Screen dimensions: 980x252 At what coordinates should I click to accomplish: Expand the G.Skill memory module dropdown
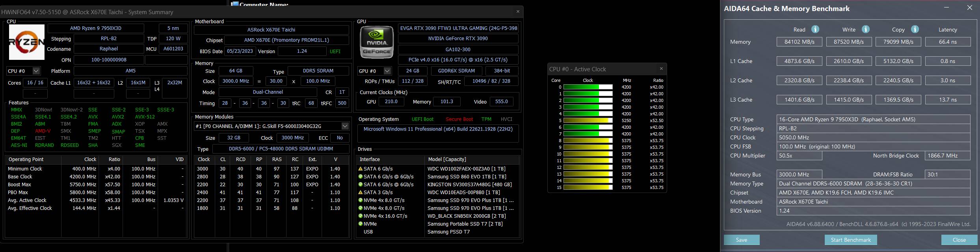point(345,126)
